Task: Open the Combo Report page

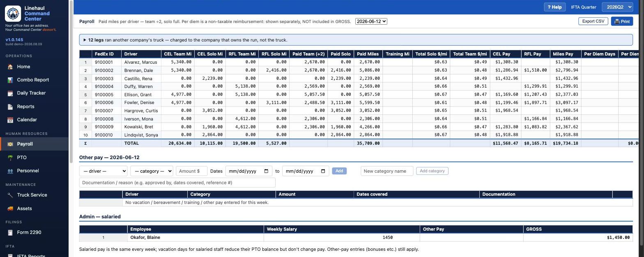Action: (34, 80)
